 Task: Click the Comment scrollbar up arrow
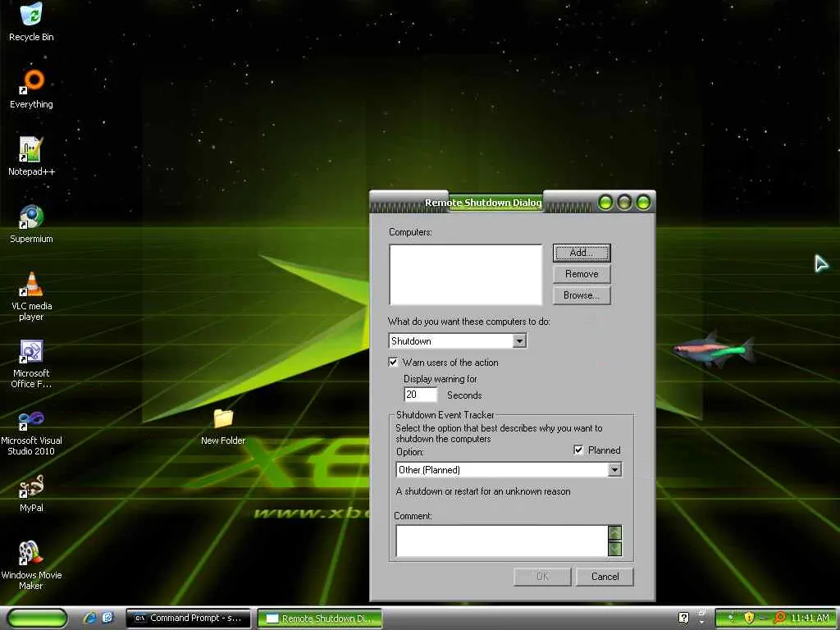615,532
